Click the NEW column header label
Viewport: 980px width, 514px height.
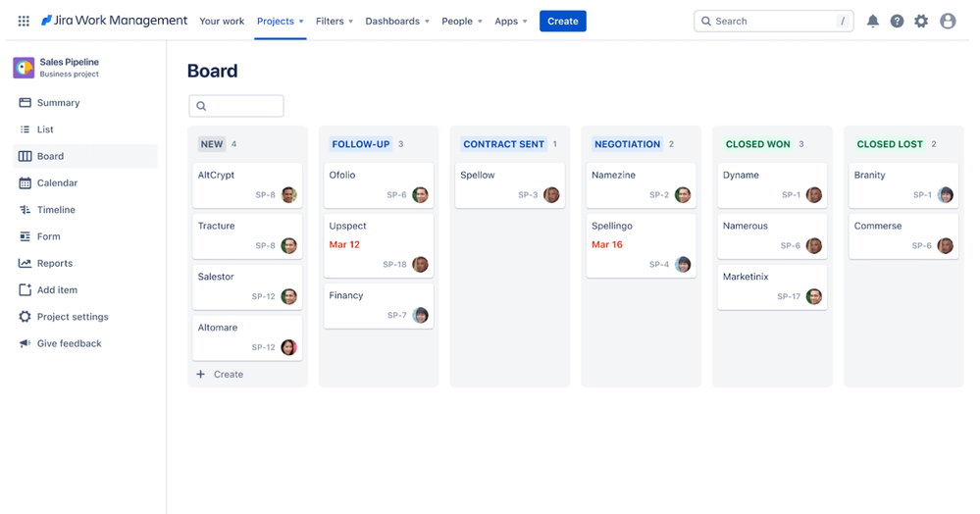(212, 144)
